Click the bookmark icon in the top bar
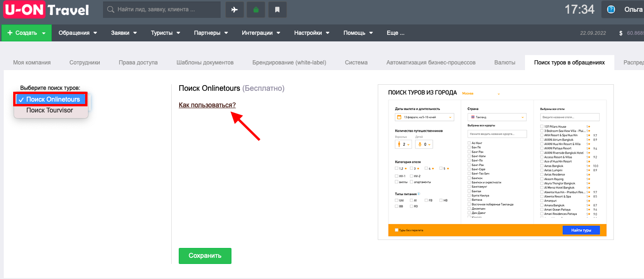The width and height of the screenshot is (644, 279). 277,9
